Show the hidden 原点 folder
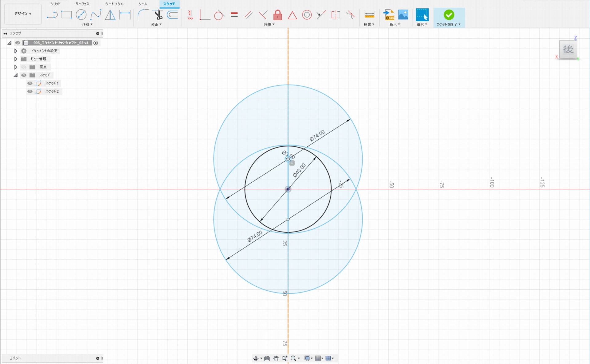The width and height of the screenshot is (590, 364). (24, 67)
